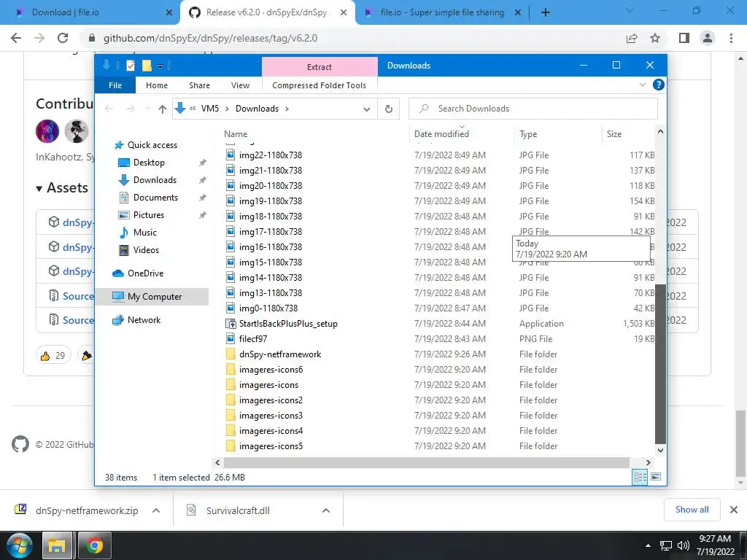The height and width of the screenshot is (560, 747).
Task: Click the VM5 breadcrumb in the address bar
Action: pos(210,109)
